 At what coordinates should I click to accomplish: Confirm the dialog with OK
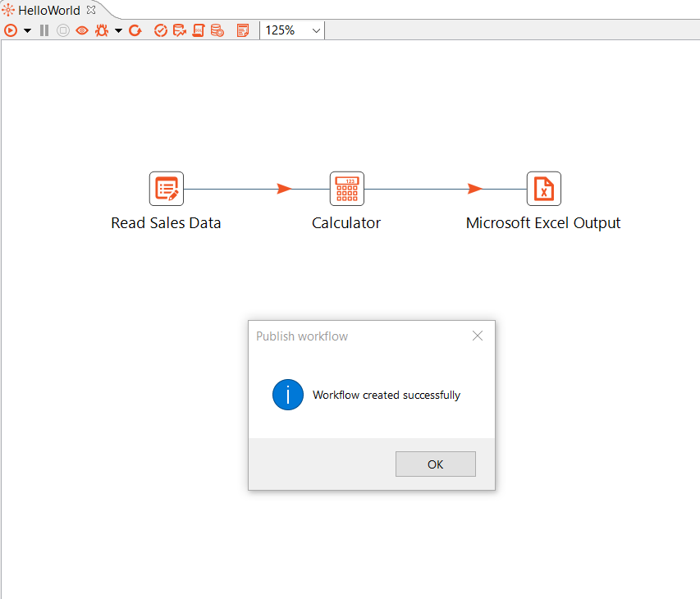coord(435,464)
